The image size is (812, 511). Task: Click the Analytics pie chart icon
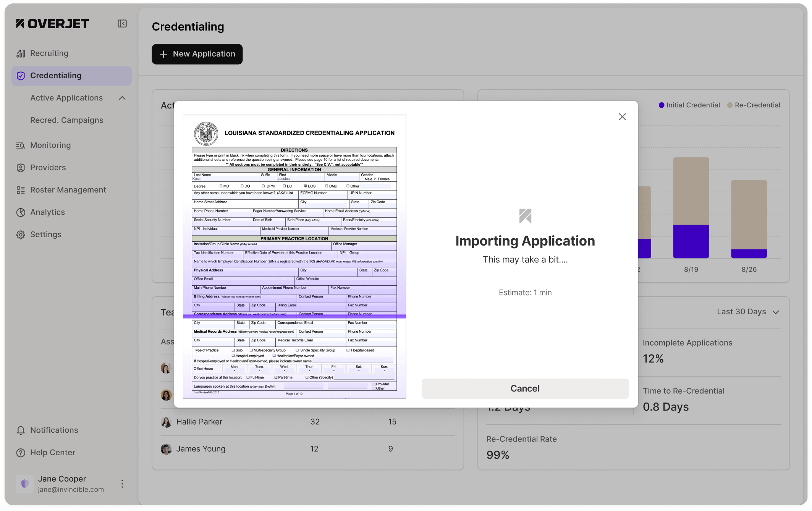[21, 212]
